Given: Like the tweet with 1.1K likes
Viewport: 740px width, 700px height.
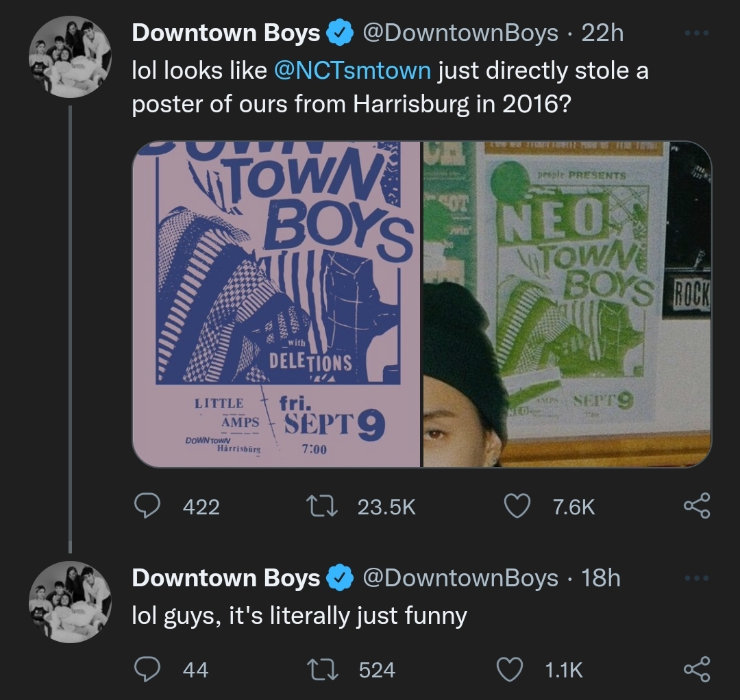Looking at the screenshot, I should 510,669.
